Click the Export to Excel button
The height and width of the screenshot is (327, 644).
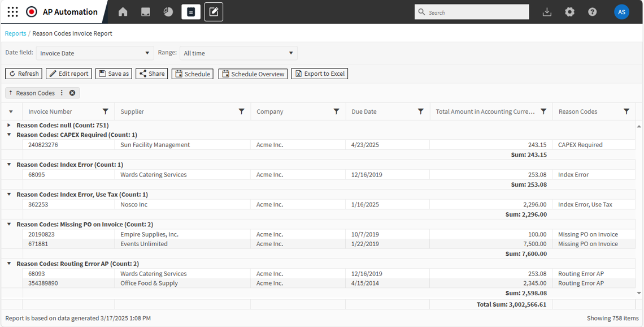tap(319, 74)
